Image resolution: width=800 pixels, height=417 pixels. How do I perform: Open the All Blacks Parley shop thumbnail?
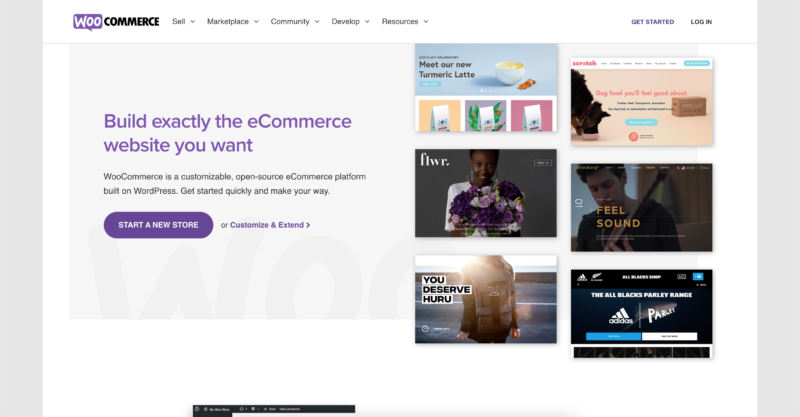pyautogui.click(x=641, y=313)
